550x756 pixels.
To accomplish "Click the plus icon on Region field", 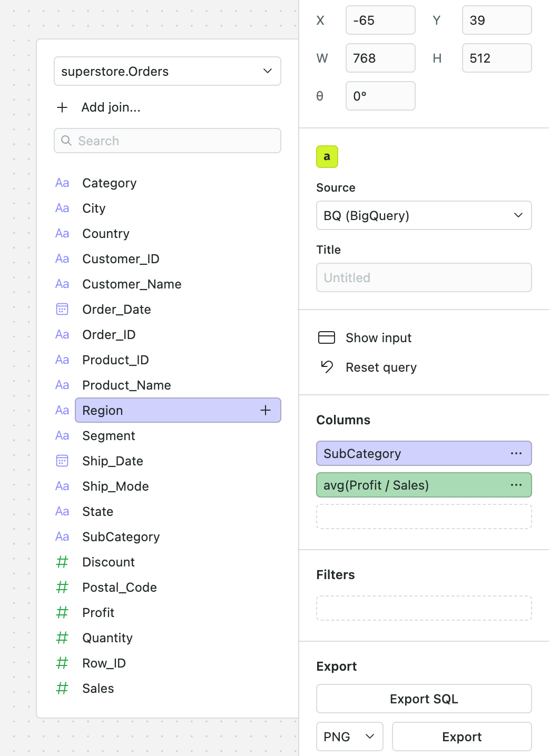I will pos(266,410).
